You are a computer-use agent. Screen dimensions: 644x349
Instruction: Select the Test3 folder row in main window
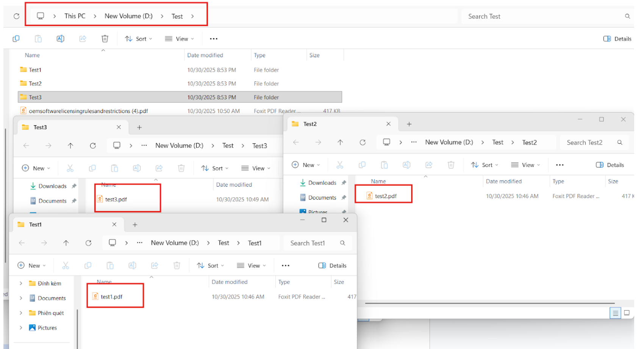[180, 97]
